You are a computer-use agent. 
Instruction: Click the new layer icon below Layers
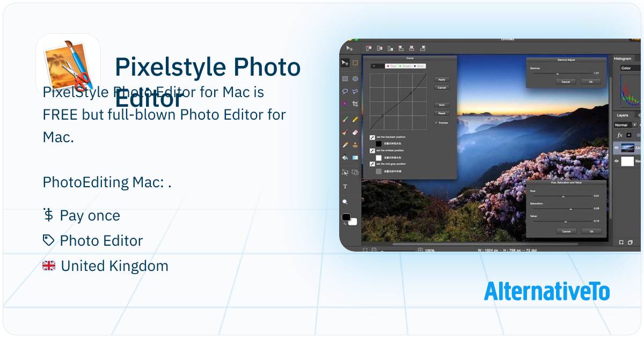[621, 242]
